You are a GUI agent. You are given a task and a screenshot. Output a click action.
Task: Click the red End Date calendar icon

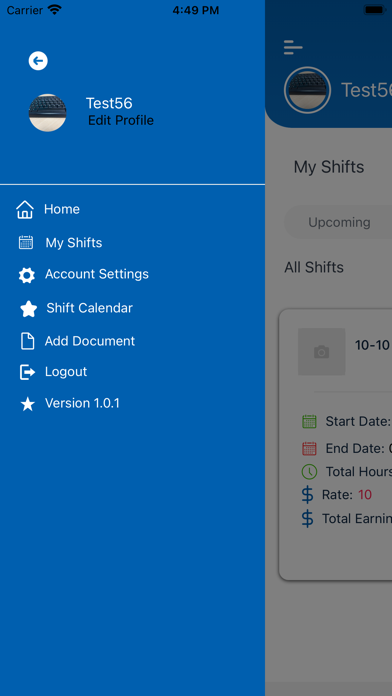(309, 448)
